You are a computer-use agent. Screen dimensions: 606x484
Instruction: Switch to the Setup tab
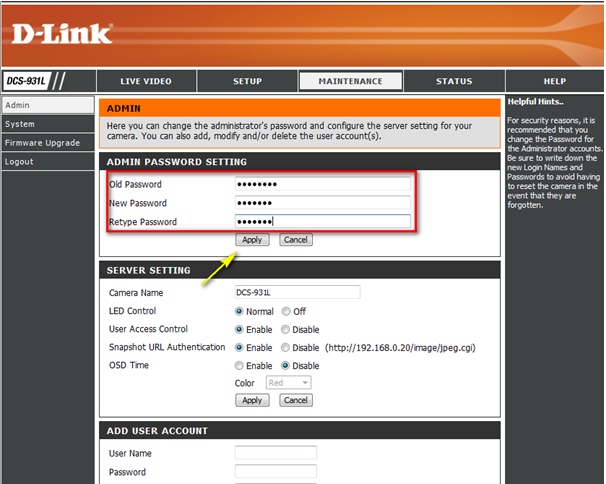point(247,81)
